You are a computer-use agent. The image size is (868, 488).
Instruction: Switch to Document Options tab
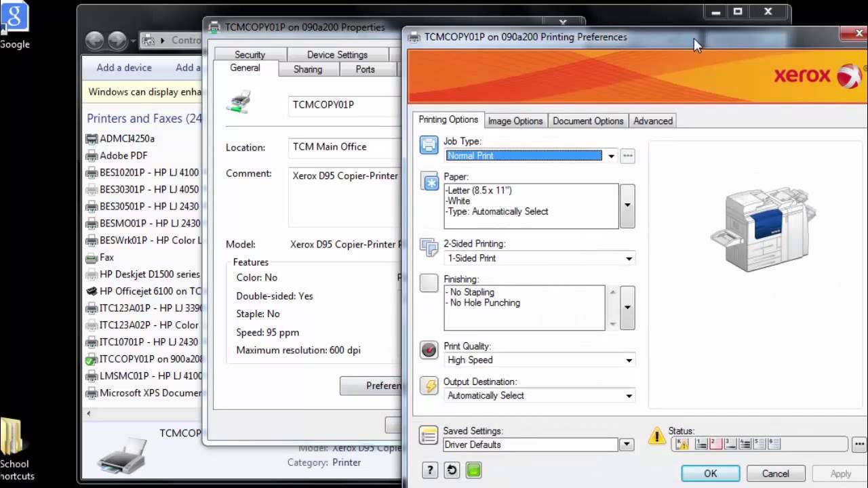tap(588, 121)
